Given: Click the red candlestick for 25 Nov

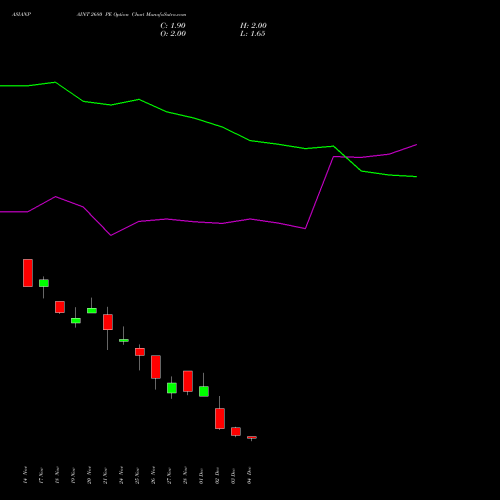Looking at the screenshot, I should 140,352.
